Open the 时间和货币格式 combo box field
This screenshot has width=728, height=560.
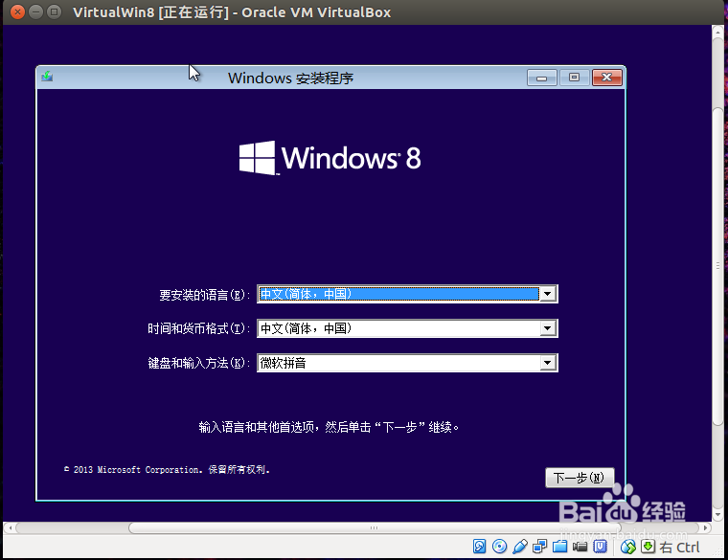(x=407, y=328)
